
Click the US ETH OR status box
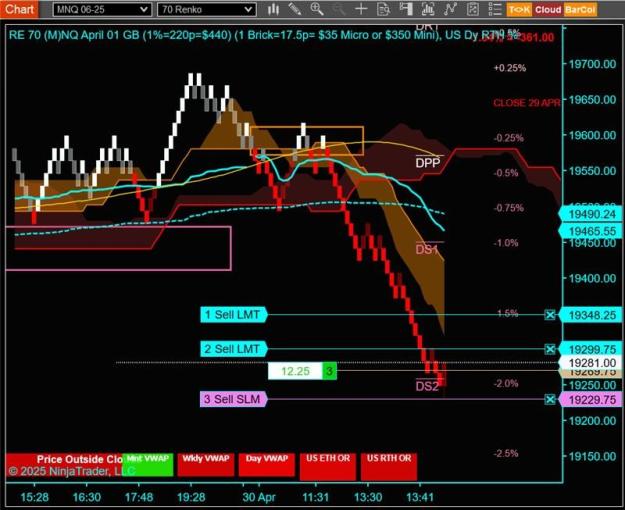click(328, 466)
